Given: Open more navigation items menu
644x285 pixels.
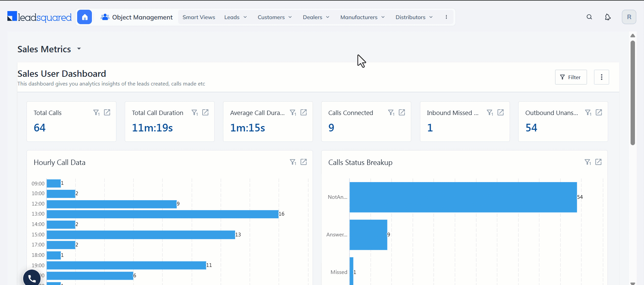Looking at the screenshot, I should 446,17.
